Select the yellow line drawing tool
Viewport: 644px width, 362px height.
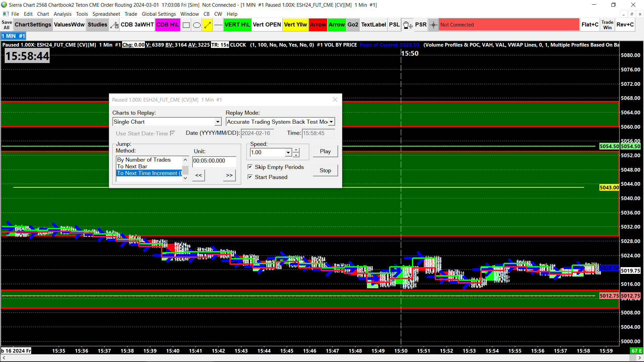pyautogui.click(x=208, y=25)
